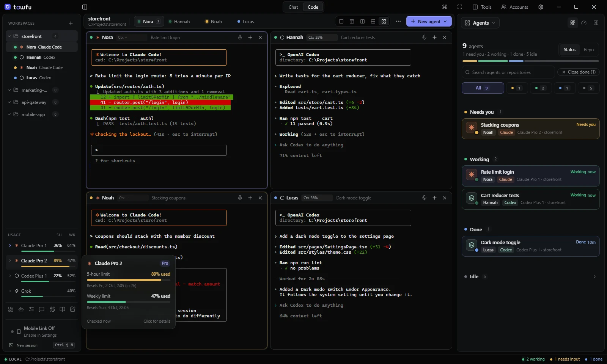Open the usage gauge view in Agents panel
Screen dimensions: 607x364
coord(584,23)
